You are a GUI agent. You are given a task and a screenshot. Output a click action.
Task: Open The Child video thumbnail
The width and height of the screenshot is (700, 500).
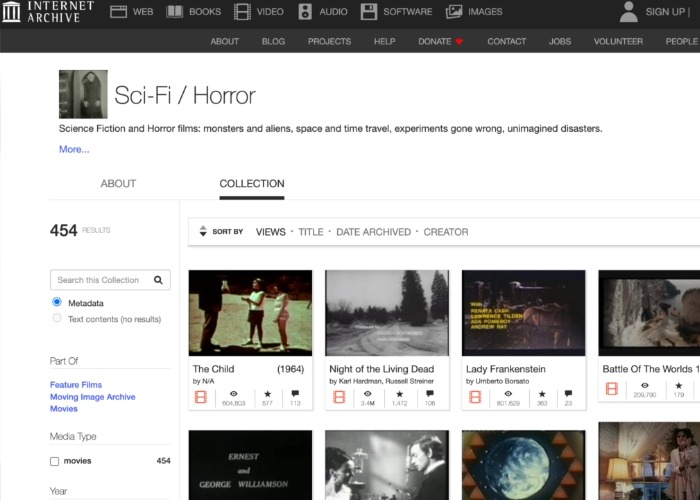pyautogui.click(x=250, y=312)
